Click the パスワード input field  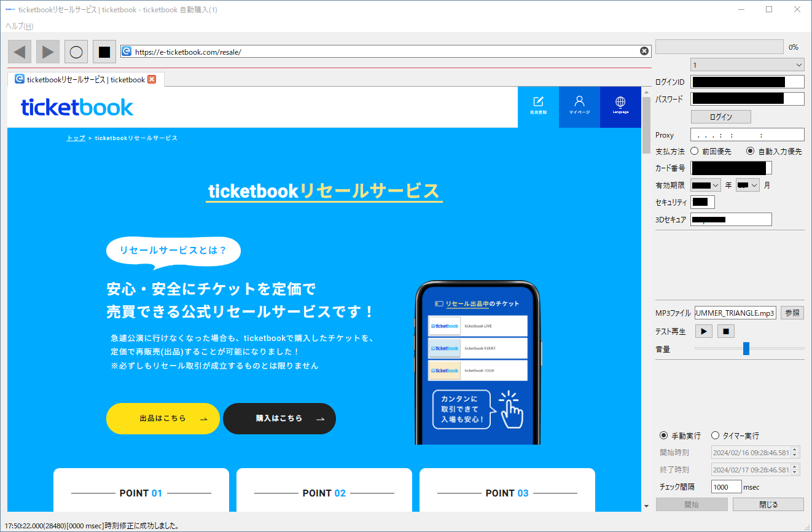pyautogui.click(x=748, y=98)
